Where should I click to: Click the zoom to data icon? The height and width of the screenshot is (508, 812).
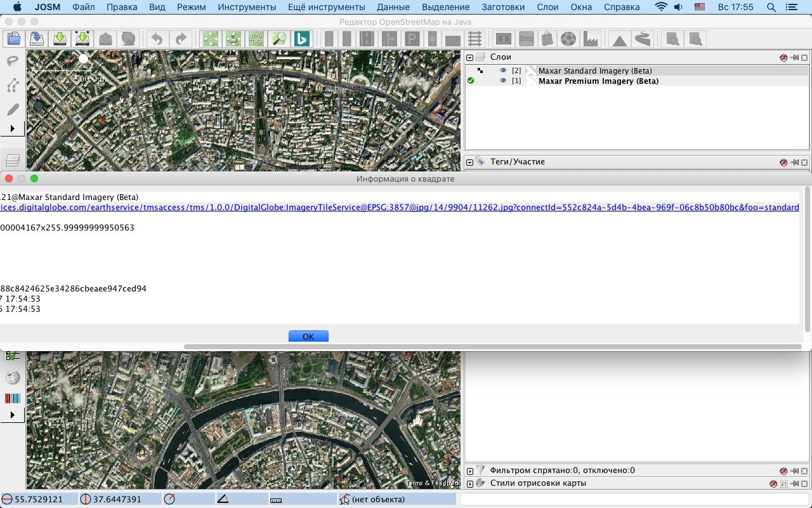tap(210, 39)
